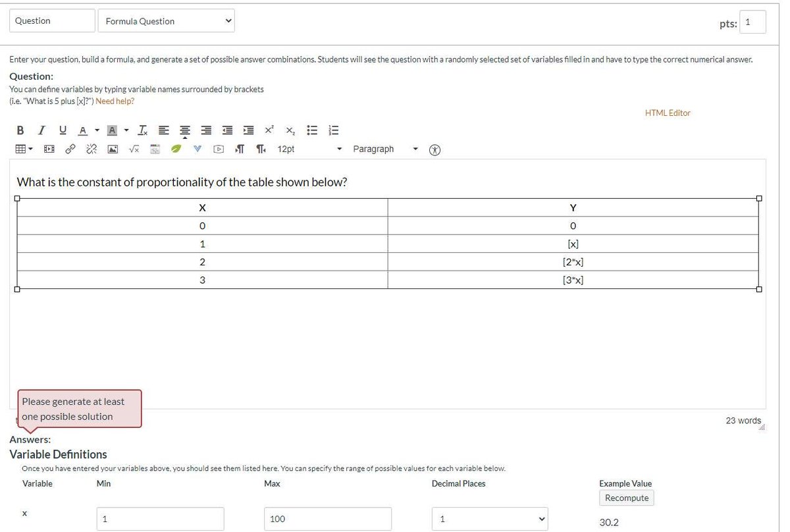Run the accessibility checker
The width and height of the screenshot is (790, 532).
[x=434, y=149]
